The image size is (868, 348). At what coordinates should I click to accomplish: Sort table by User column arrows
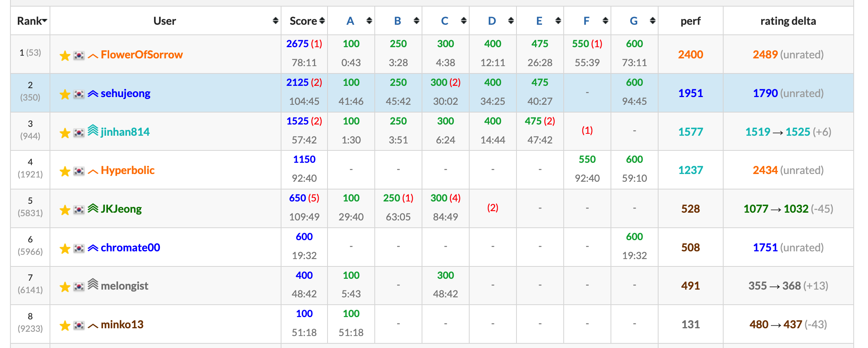point(275,20)
